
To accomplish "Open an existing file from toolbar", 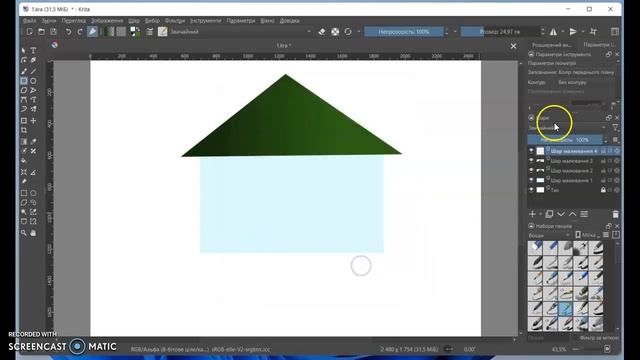I will point(42,32).
